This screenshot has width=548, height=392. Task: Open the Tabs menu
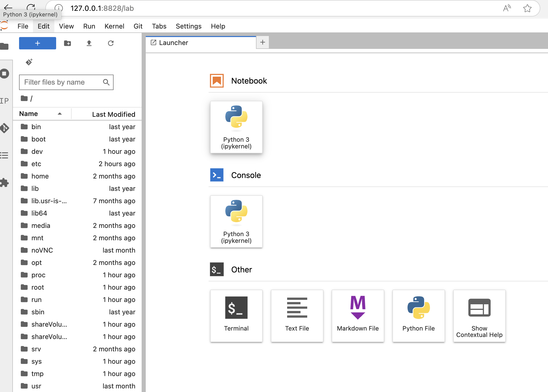(x=159, y=26)
